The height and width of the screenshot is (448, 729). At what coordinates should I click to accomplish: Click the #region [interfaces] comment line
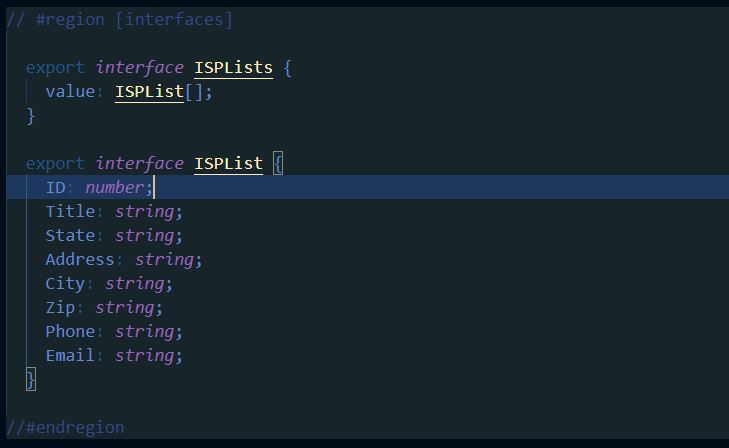click(120, 19)
